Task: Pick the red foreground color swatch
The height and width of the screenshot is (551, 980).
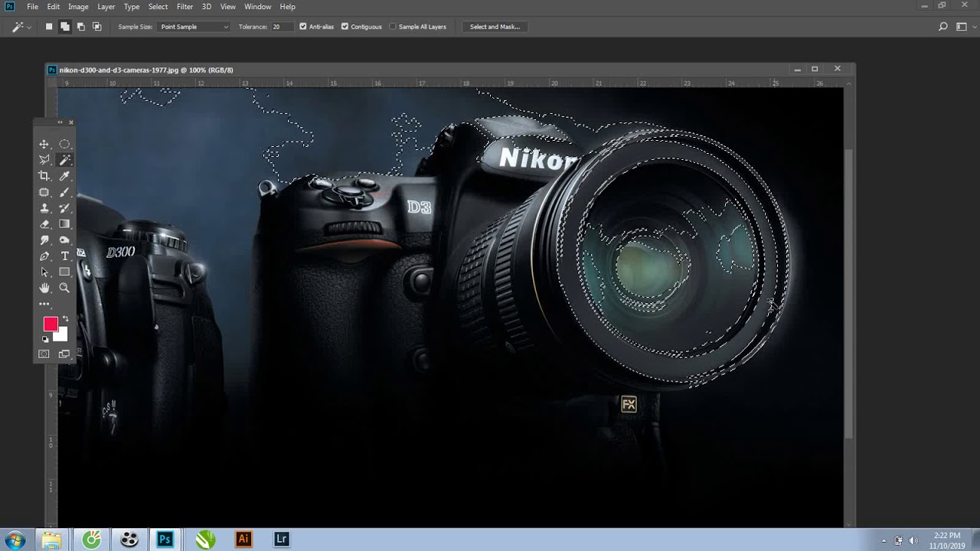Action: click(x=51, y=324)
